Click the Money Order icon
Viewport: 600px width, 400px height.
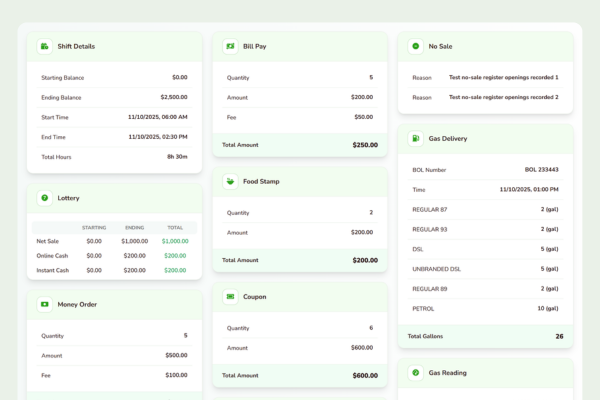tap(44, 304)
